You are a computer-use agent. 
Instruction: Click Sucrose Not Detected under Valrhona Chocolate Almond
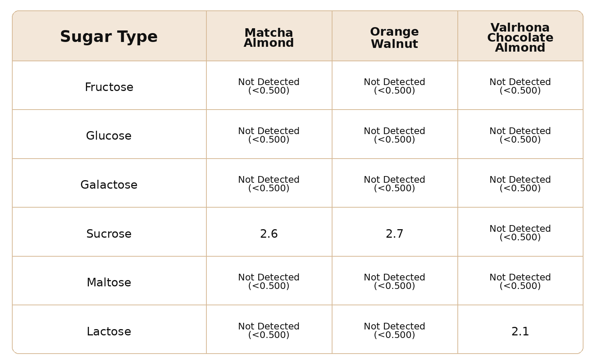pos(520,233)
